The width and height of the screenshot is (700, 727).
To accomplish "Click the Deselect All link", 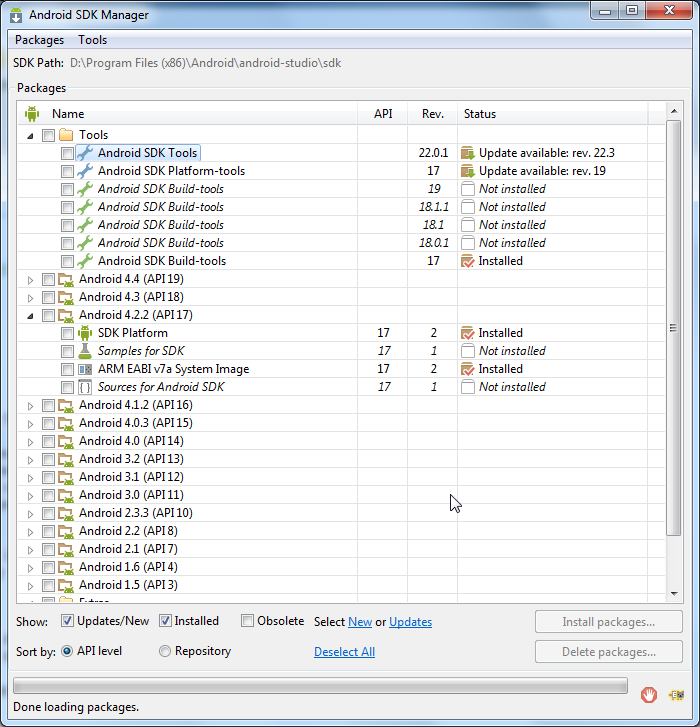I will [x=344, y=652].
